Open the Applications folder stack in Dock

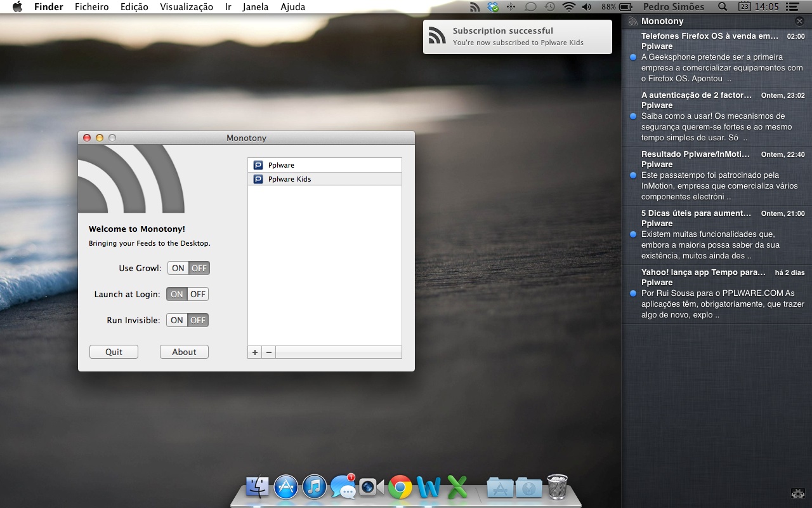click(500, 487)
